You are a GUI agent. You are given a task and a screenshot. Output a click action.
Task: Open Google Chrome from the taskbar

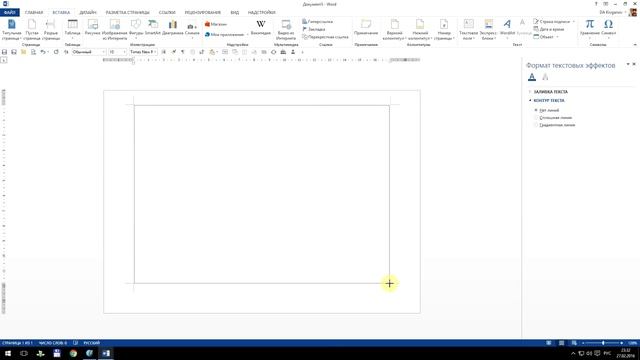tap(73, 353)
